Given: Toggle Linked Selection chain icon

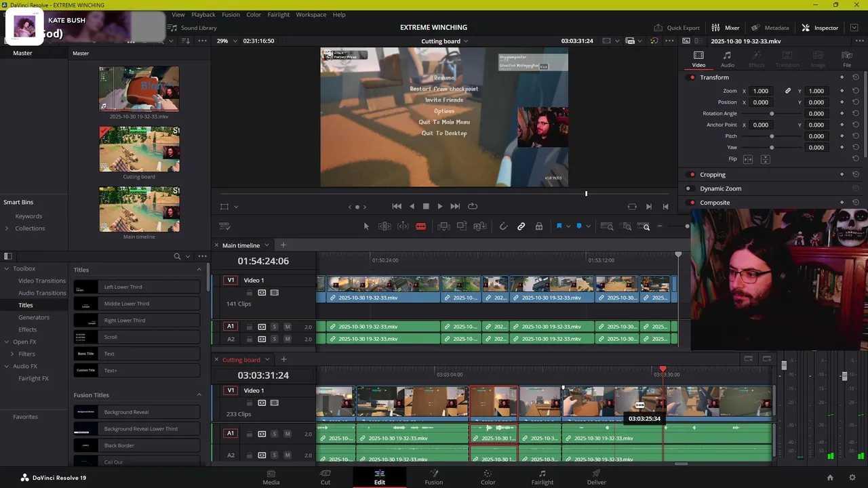Looking at the screenshot, I should [521, 226].
